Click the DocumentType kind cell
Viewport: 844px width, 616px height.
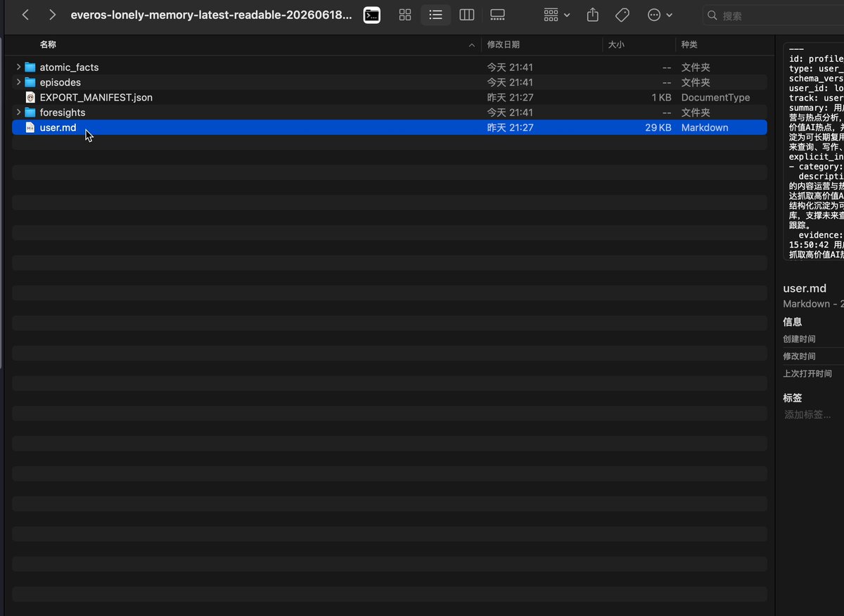coord(715,97)
